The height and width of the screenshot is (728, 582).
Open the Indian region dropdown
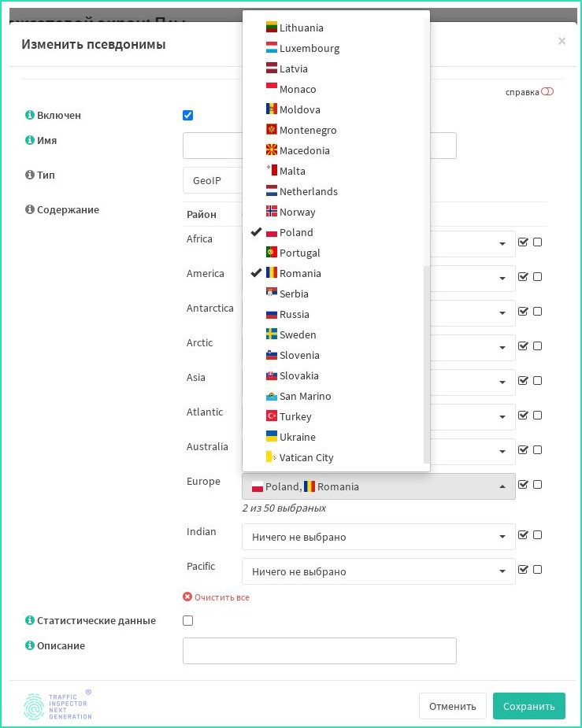379,537
